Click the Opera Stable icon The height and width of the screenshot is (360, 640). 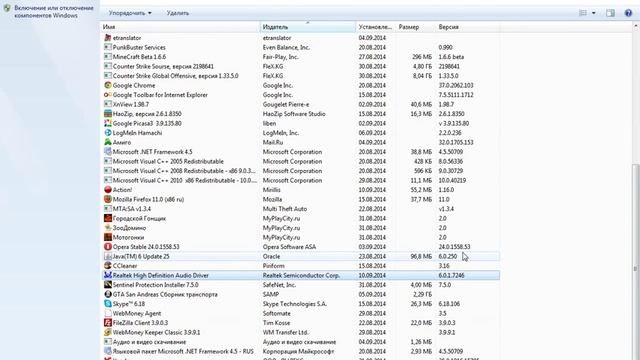[x=108, y=247]
